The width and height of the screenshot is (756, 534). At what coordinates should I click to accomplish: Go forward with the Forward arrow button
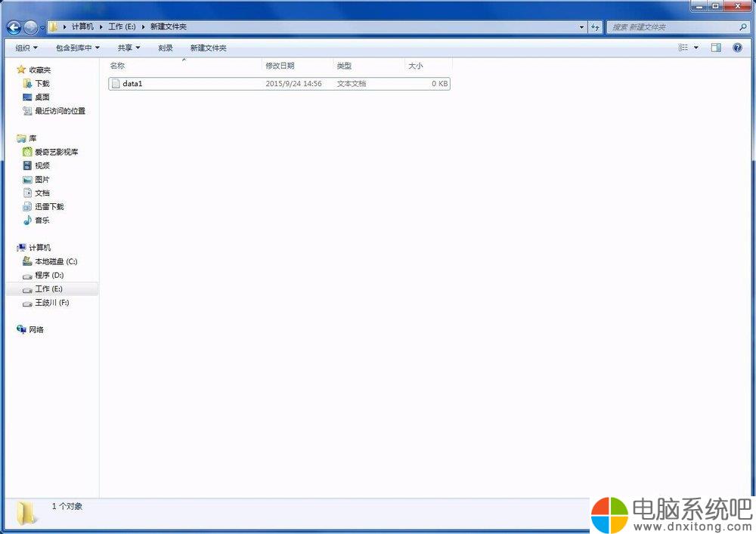point(31,27)
